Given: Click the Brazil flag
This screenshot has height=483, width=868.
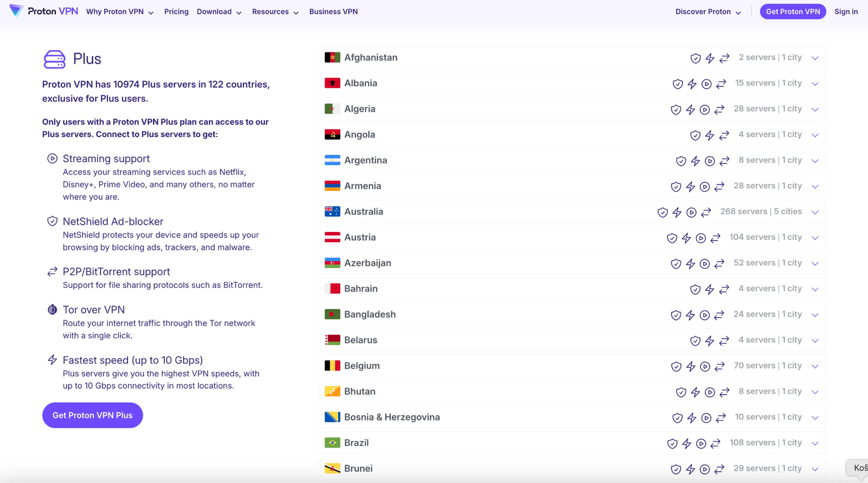Looking at the screenshot, I should (332, 443).
